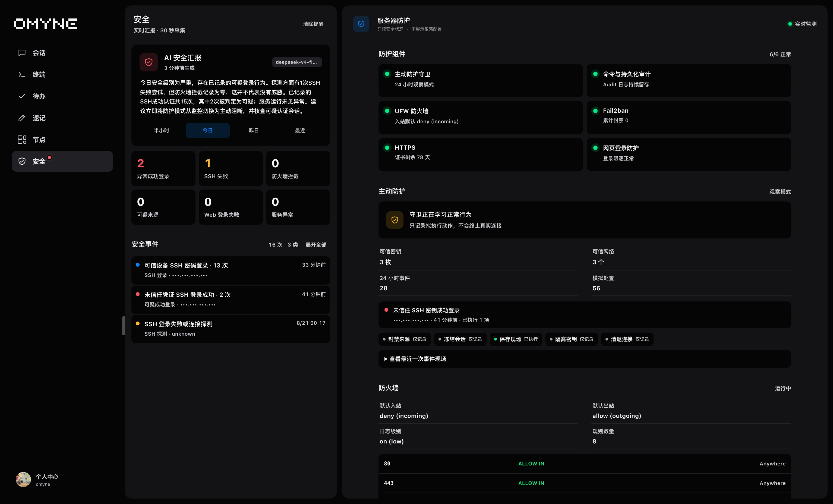Select the 速记 pencil icon
Screen dimensions: 833x504
pyautogui.click(x=22, y=118)
